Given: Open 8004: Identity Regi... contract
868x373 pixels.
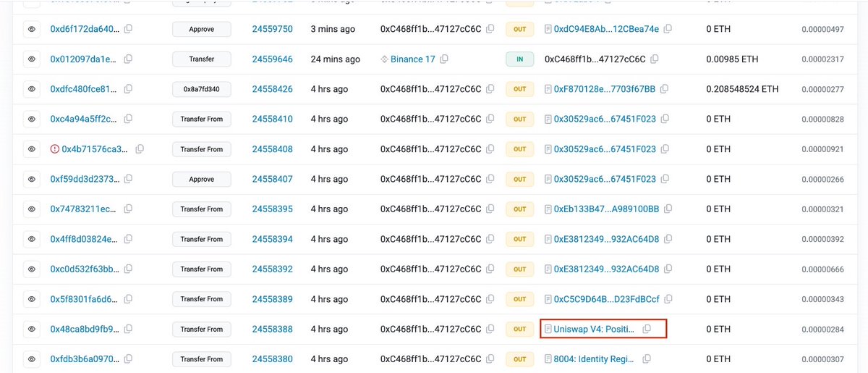Looking at the screenshot, I should [594, 359].
